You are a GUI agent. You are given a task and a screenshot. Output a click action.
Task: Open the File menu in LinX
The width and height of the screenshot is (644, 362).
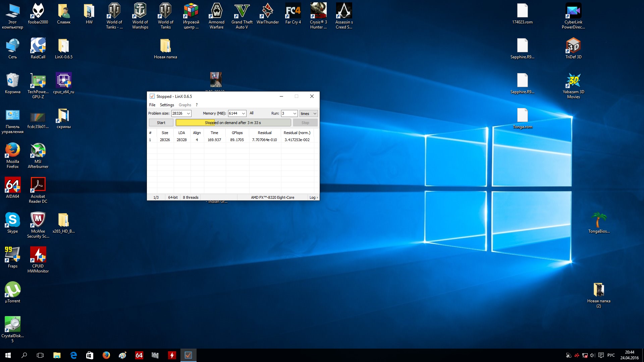(152, 105)
